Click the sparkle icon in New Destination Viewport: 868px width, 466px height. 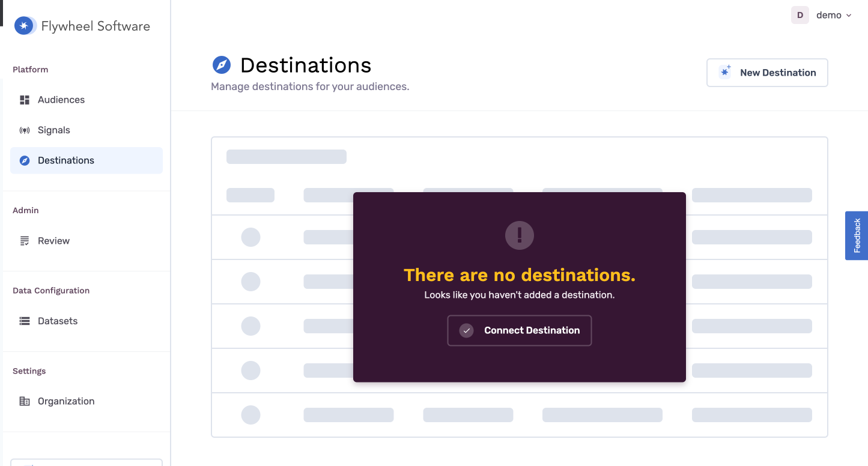[x=726, y=72]
